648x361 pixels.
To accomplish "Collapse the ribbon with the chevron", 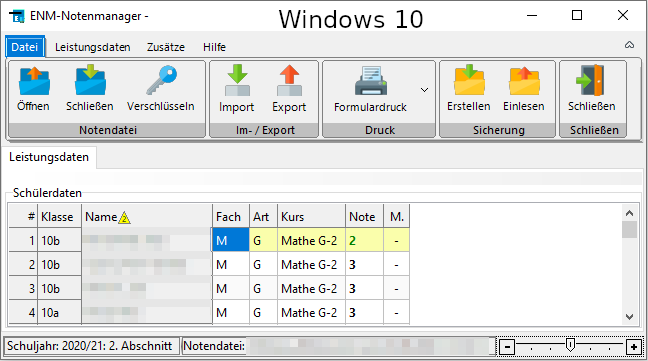I will click(629, 45).
